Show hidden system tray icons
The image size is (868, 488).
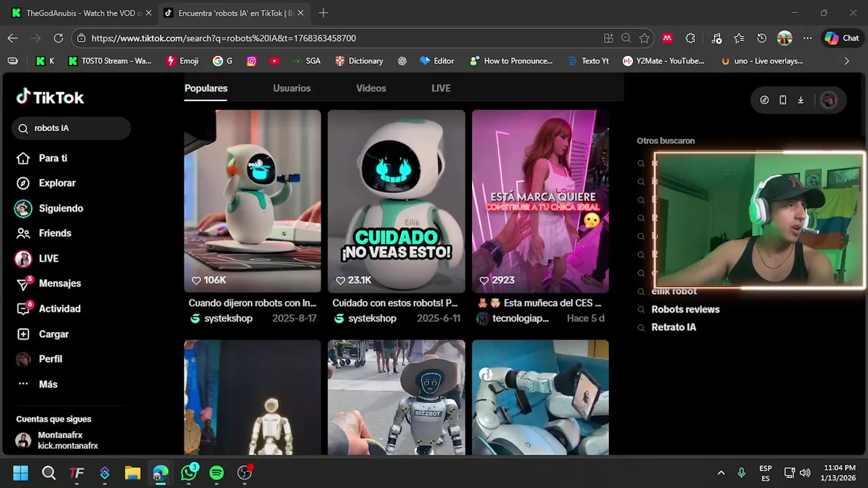pos(721,473)
